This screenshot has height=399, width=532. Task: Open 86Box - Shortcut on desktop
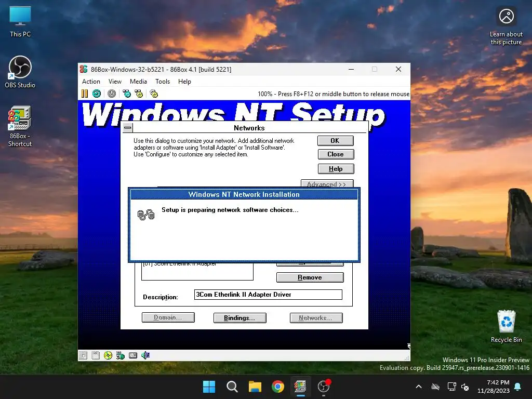click(20, 126)
